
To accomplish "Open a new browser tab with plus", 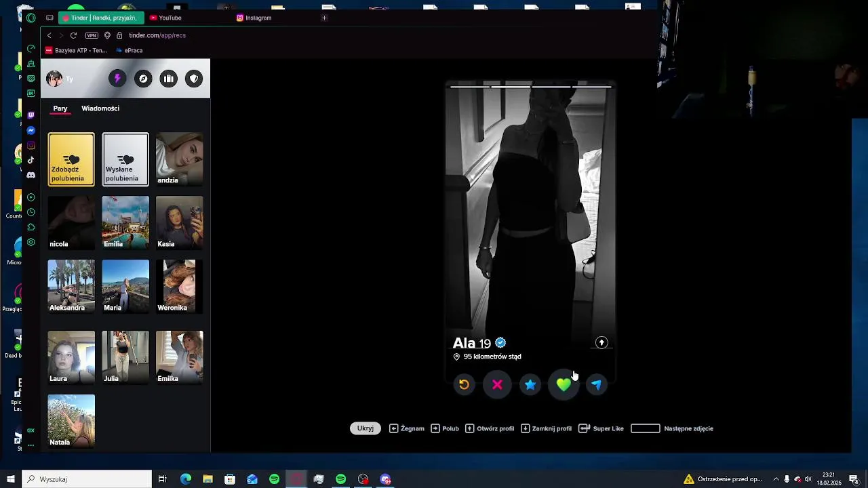I will tap(324, 18).
